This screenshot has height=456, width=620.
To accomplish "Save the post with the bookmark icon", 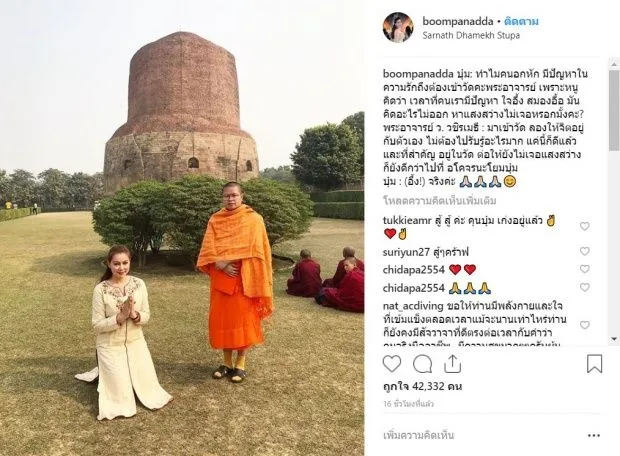I will tap(594, 364).
